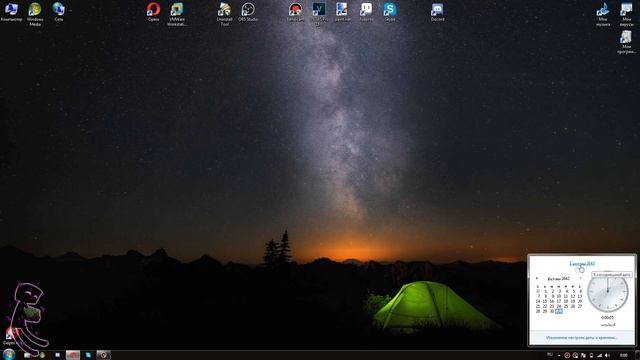
Task: Click the Show Desktop strip in taskbar corner
Action: [x=637, y=355]
